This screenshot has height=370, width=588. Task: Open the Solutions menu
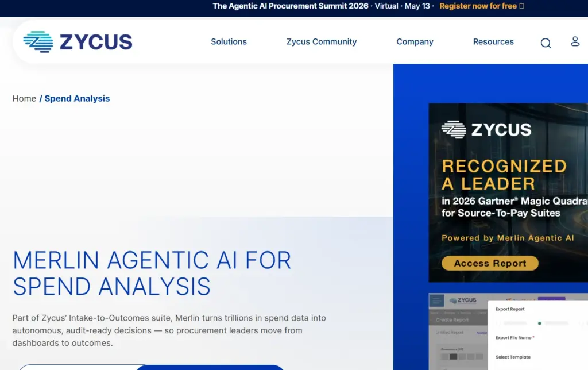pyautogui.click(x=229, y=41)
